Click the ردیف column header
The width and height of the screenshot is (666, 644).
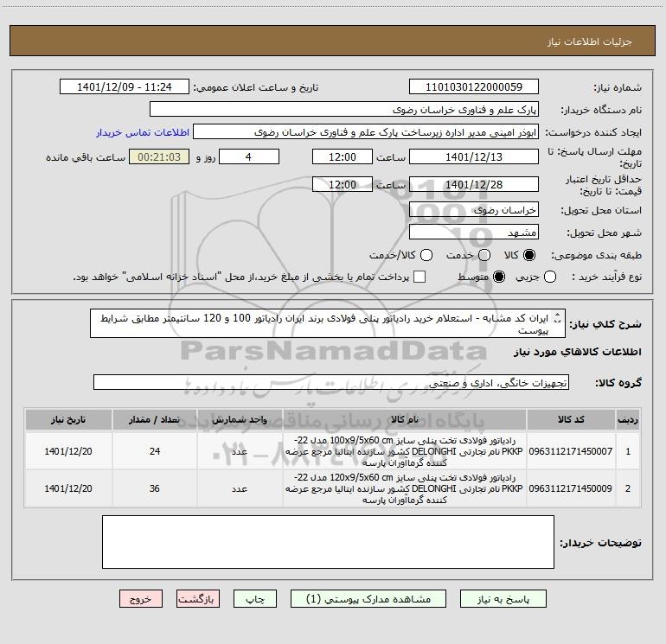pyautogui.click(x=628, y=419)
